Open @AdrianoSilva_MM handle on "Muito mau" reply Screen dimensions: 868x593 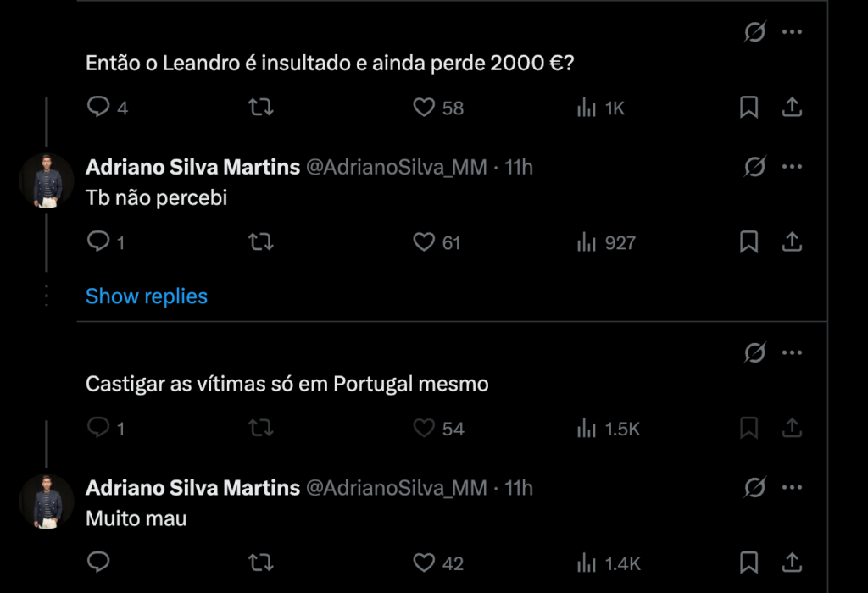(x=396, y=488)
